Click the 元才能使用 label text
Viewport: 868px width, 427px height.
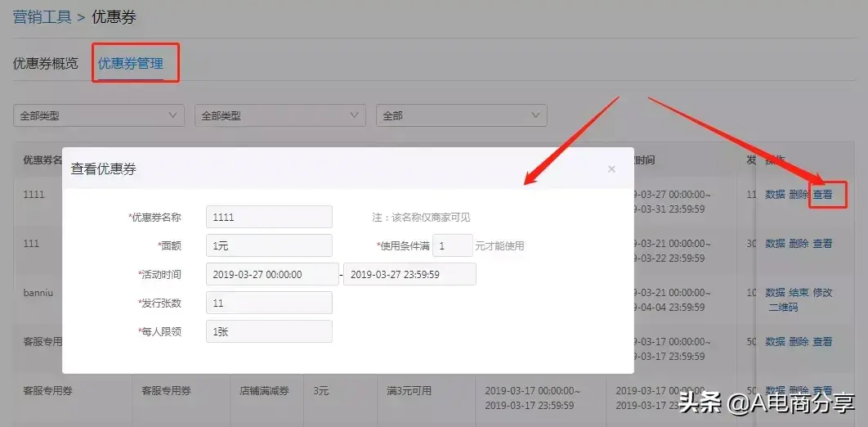(499, 246)
